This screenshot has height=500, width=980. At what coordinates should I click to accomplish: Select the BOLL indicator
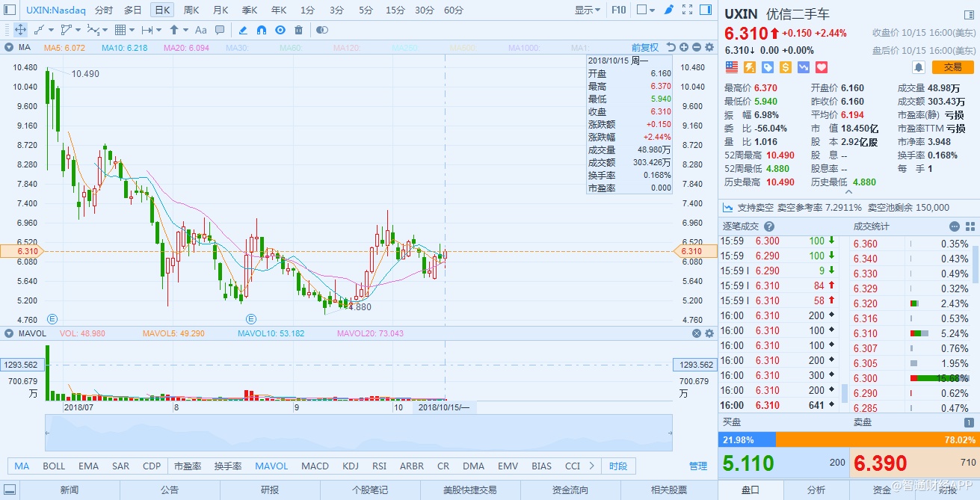tap(54, 466)
